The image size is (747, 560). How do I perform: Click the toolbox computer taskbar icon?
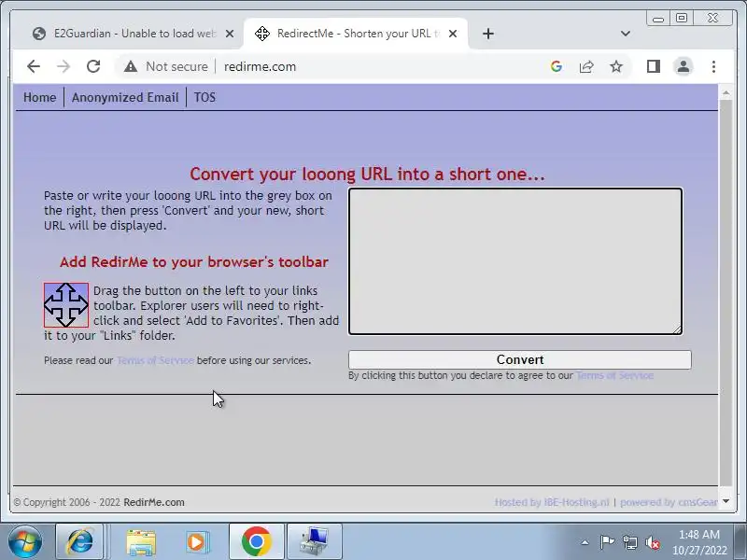click(315, 541)
